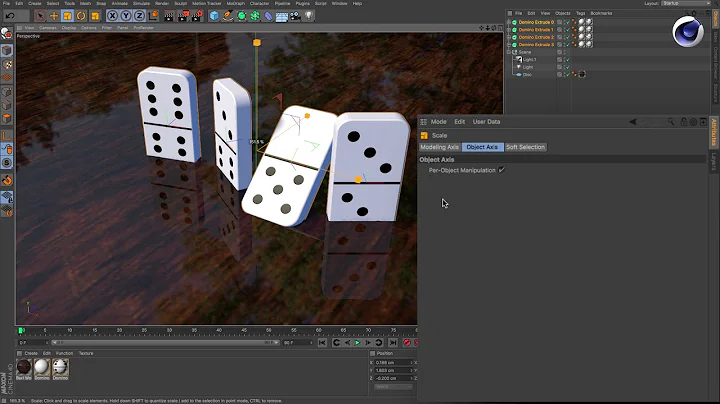Go to end of animation button
720x404 pixels.
point(393,342)
